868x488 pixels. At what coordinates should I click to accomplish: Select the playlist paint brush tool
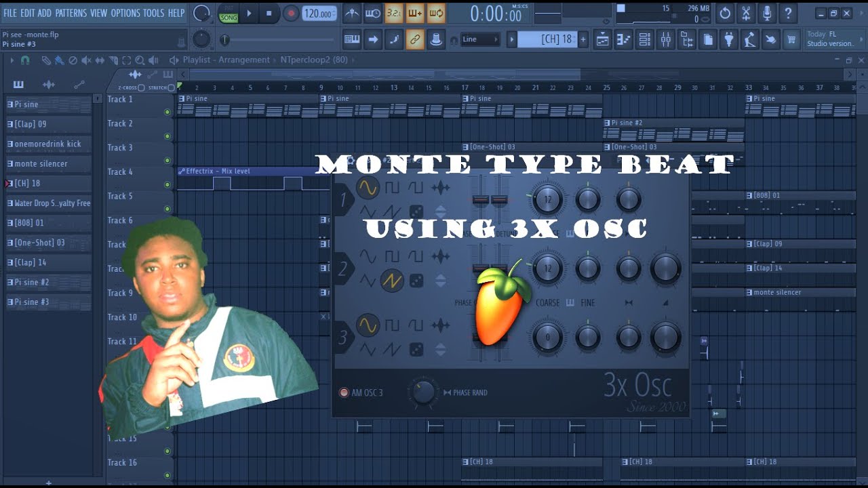tap(60, 60)
